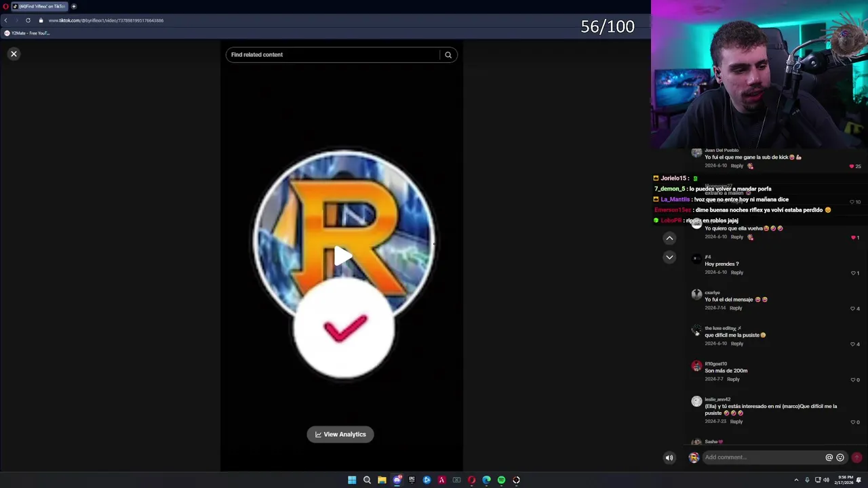Close the TikTok video viewer
Image resolution: width=868 pixels, height=488 pixels.
pyautogui.click(x=14, y=54)
